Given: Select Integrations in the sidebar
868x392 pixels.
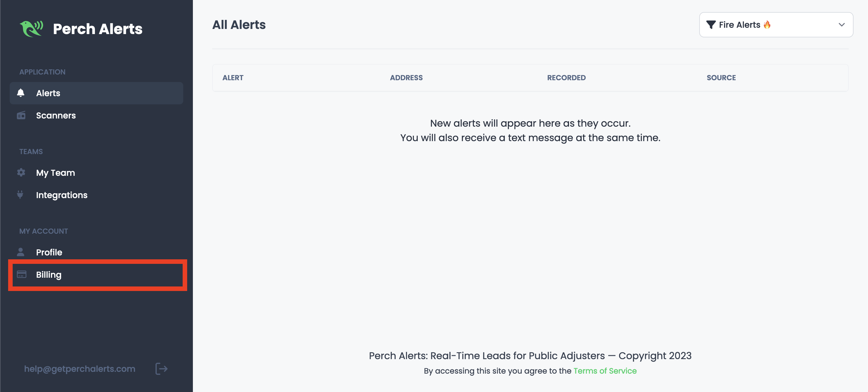Looking at the screenshot, I should (62, 195).
